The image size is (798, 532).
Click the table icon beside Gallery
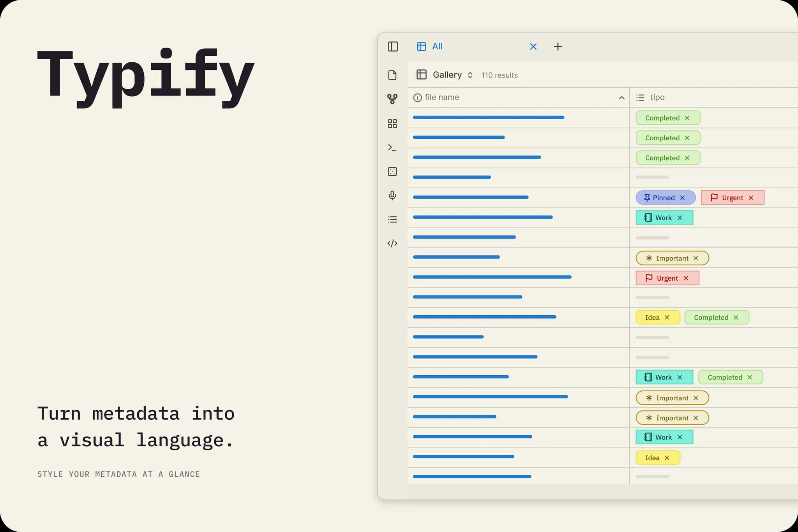click(422, 74)
